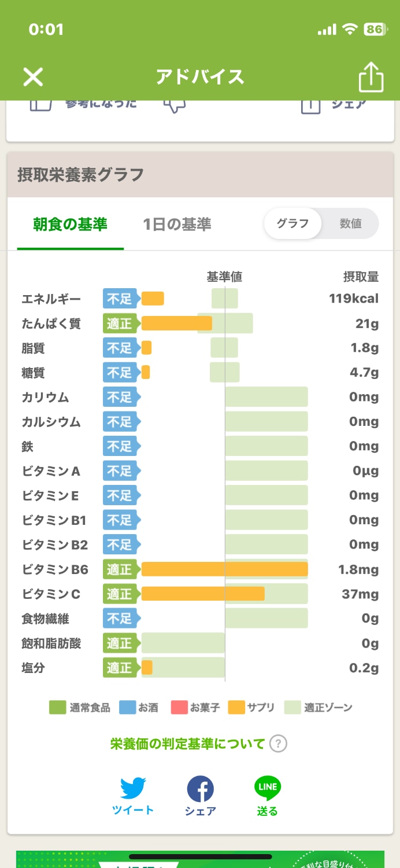Viewport: 400px width, 868px height.
Task: Switch the chart view to 数値
Action: tap(351, 223)
